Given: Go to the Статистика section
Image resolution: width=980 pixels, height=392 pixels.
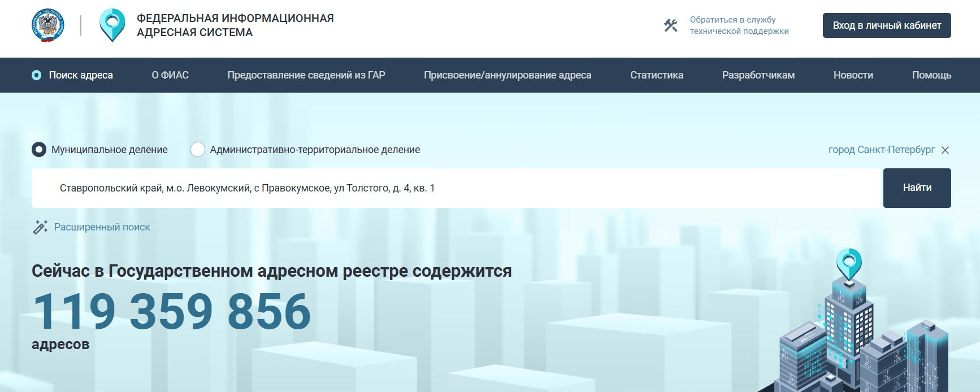Looking at the screenshot, I should pyautogui.click(x=657, y=75).
